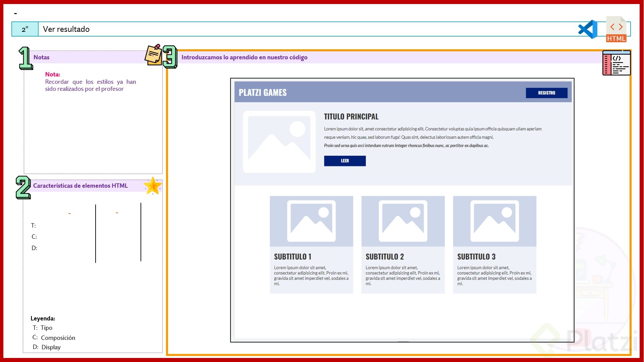Click the 'C: Composición' legend entry
The image size is (644, 362).
pyautogui.click(x=54, y=338)
